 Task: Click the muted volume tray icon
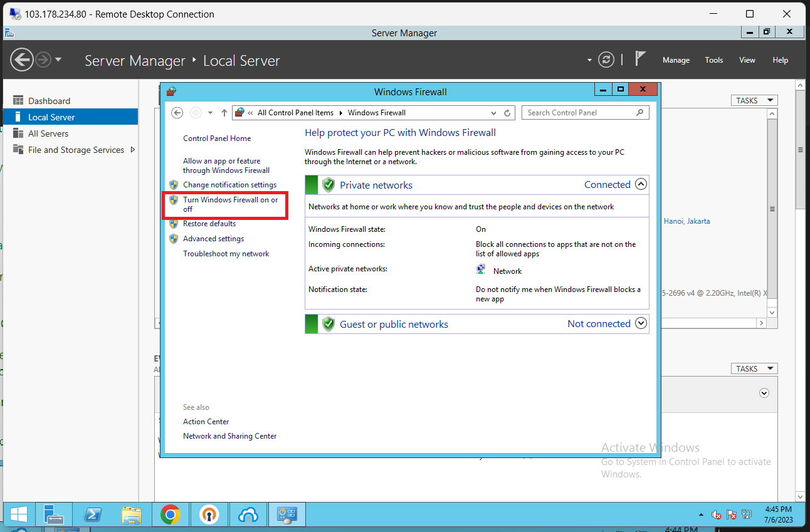[717, 515]
